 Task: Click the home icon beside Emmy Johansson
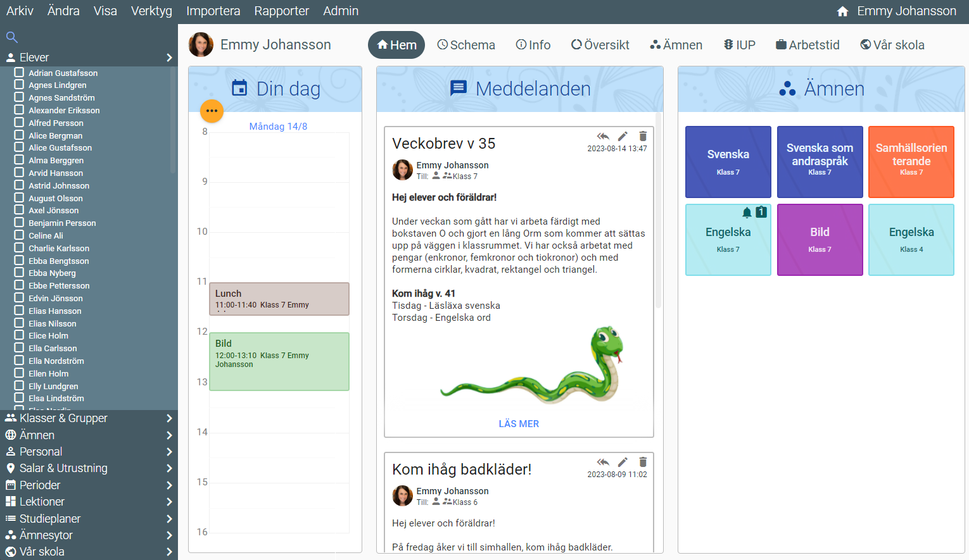(842, 11)
